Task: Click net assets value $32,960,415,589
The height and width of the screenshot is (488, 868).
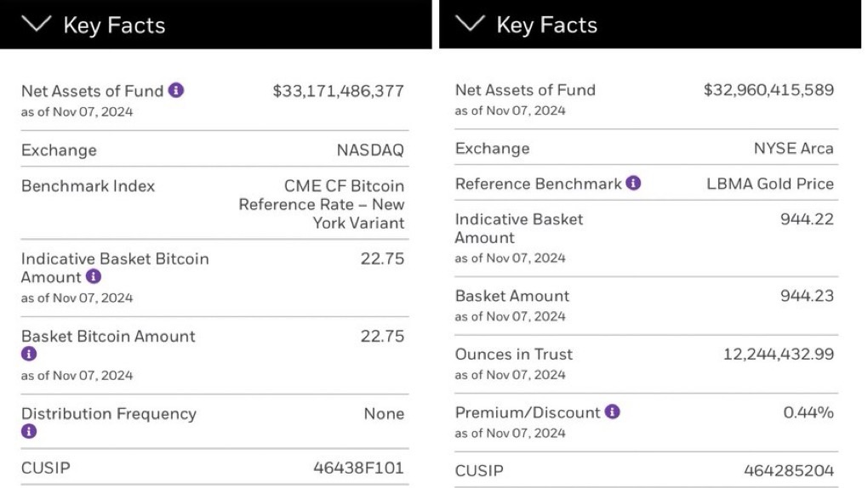Action: [x=768, y=90]
